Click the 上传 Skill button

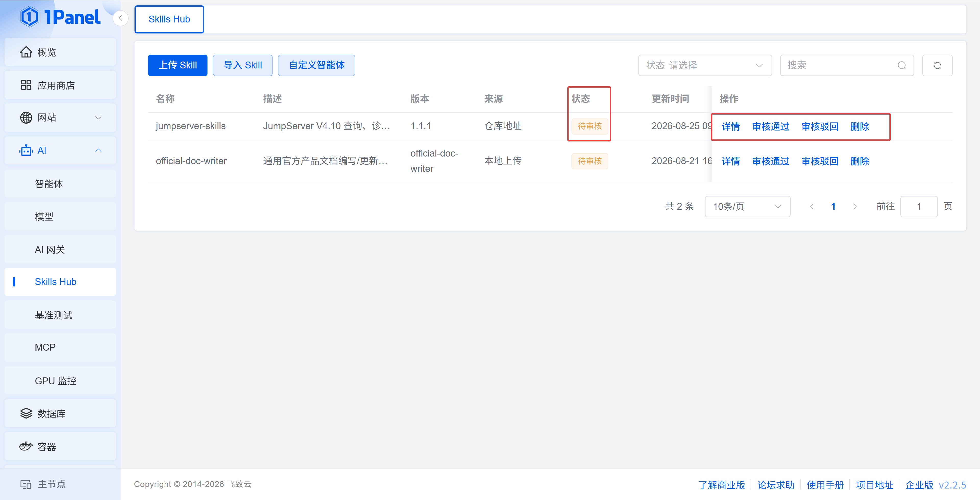[x=178, y=65]
